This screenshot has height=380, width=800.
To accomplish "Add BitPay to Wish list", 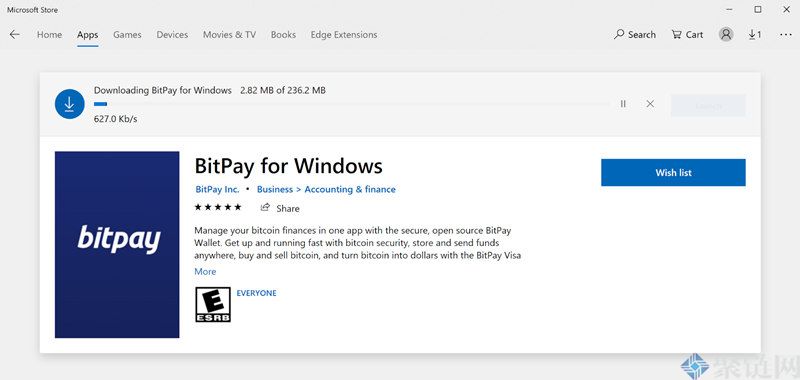I will click(x=673, y=172).
